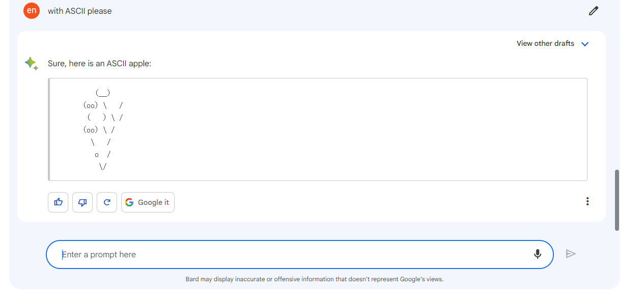This screenshot has width=644, height=295.
Task: Click the 'Google it' button
Action: pos(148,202)
